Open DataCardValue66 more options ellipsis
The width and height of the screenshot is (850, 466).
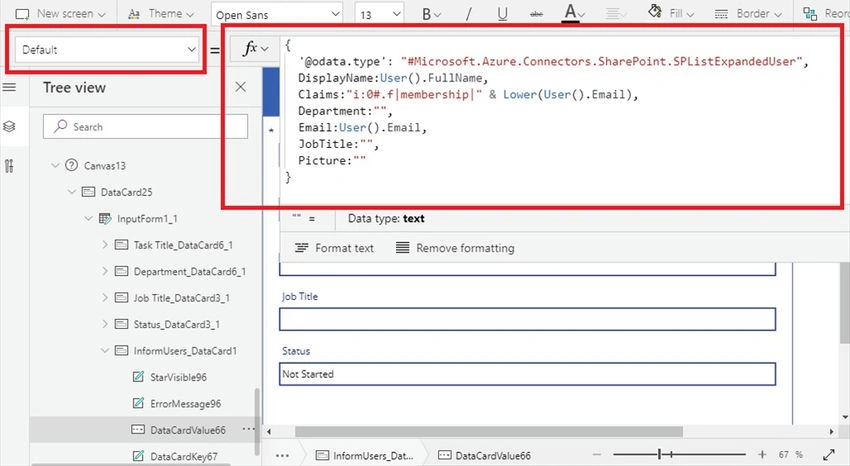pyautogui.click(x=248, y=429)
